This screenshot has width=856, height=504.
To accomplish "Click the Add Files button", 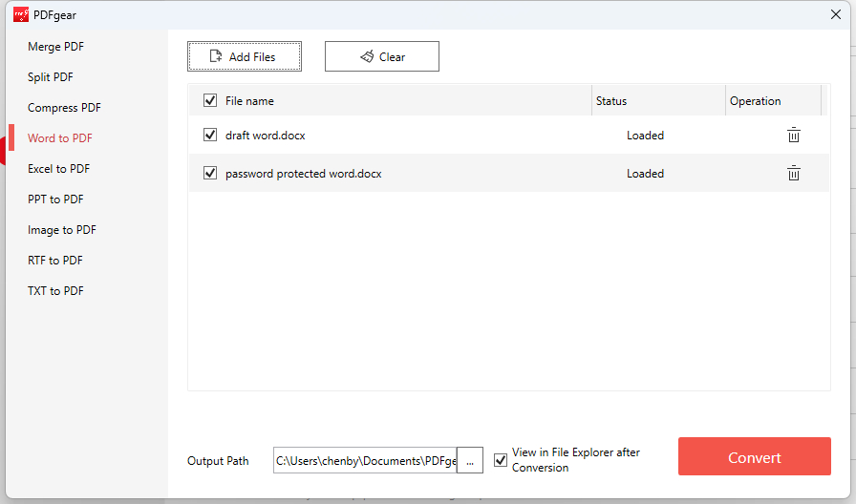I will coord(245,56).
